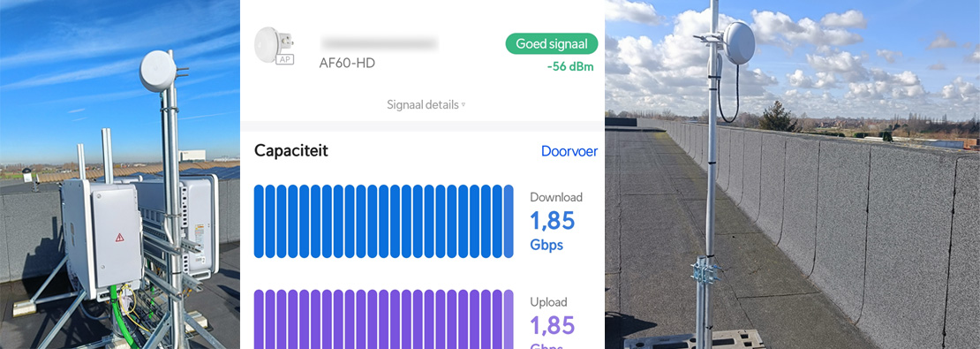Click the Capaciteit heading
The width and height of the screenshot is (980, 349).
[x=290, y=151]
